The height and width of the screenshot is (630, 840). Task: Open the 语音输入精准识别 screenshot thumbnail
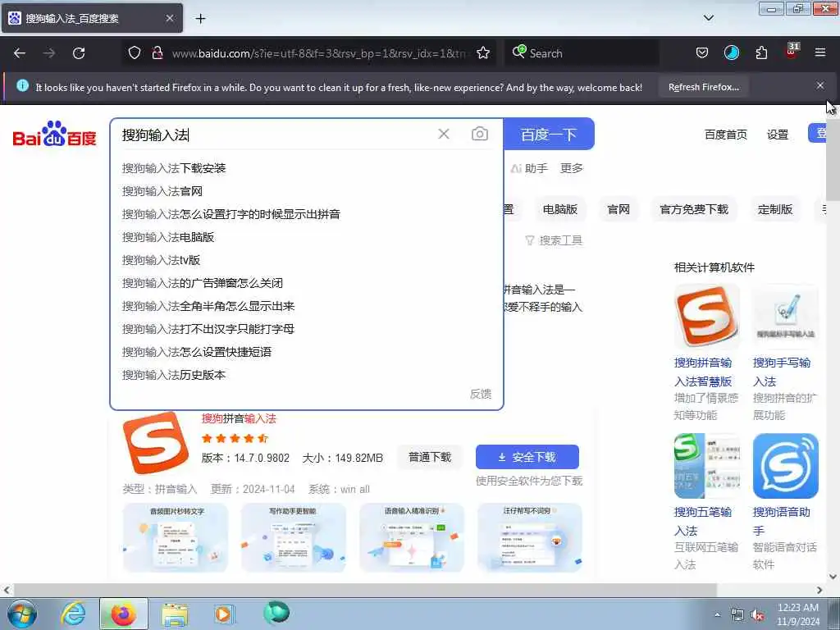pos(412,537)
